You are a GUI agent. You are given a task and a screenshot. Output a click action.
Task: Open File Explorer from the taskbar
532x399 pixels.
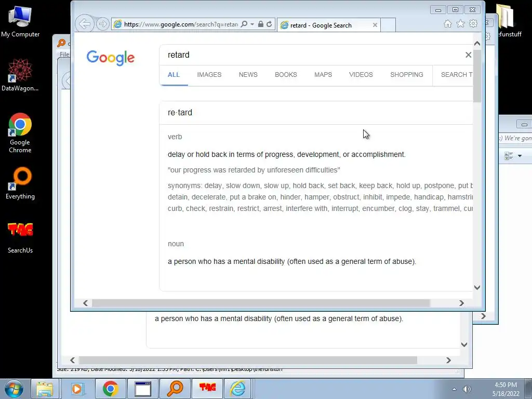45,389
